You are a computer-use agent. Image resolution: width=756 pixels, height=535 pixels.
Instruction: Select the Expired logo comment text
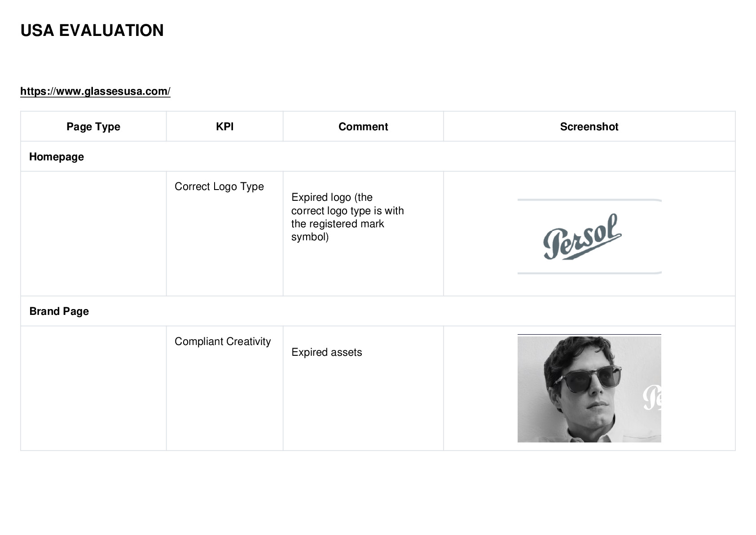tap(347, 217)
